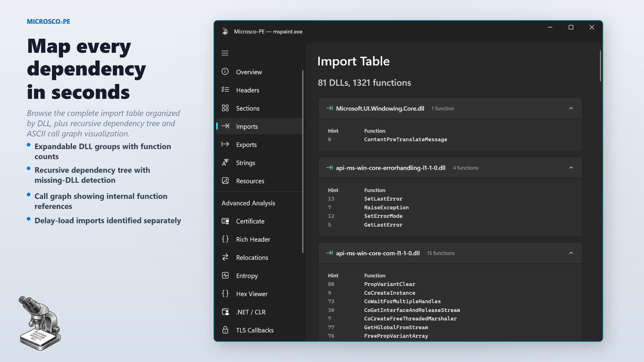This screenshot has height=362, width=644.
Task: Collapse the Microsoft.UI.Windowing.Core.dll group
Action: [571, 108]
